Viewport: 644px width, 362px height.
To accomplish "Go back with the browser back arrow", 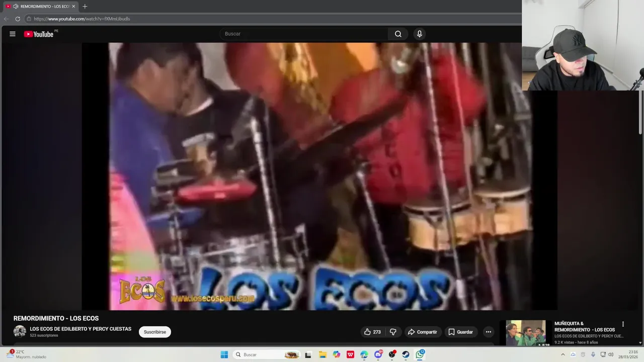I will click(x=6, y=19).
